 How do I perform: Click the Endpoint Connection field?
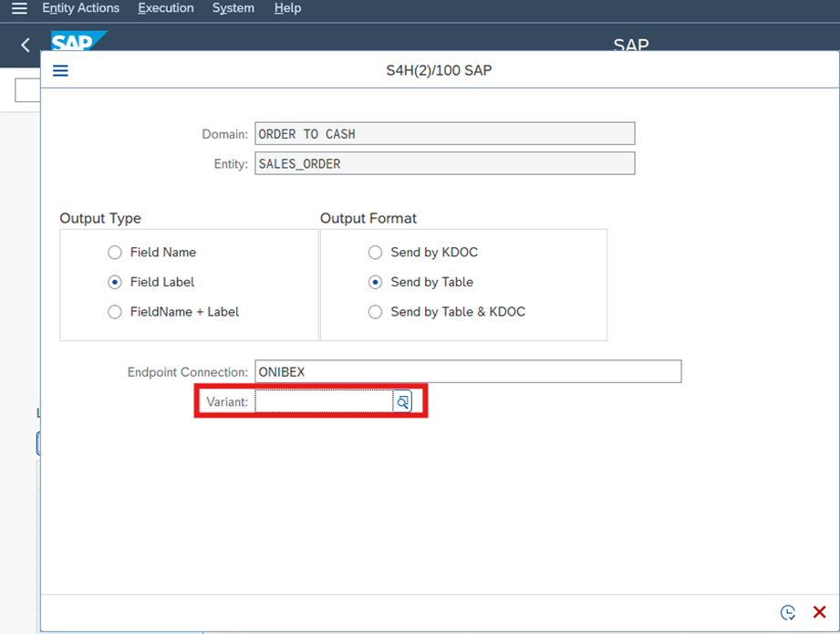click(x=467, y=371)
